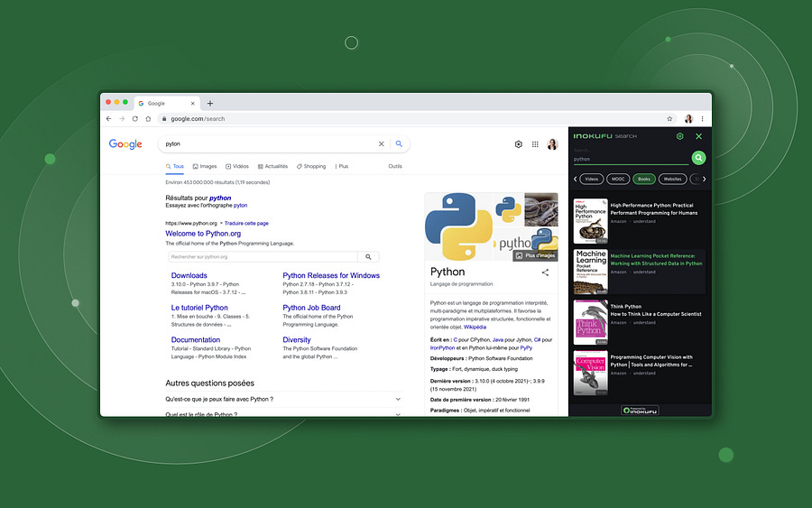The image size is (812, 508).
Task: Close the Inokufu search panel
Action: (x=698, y=136)
